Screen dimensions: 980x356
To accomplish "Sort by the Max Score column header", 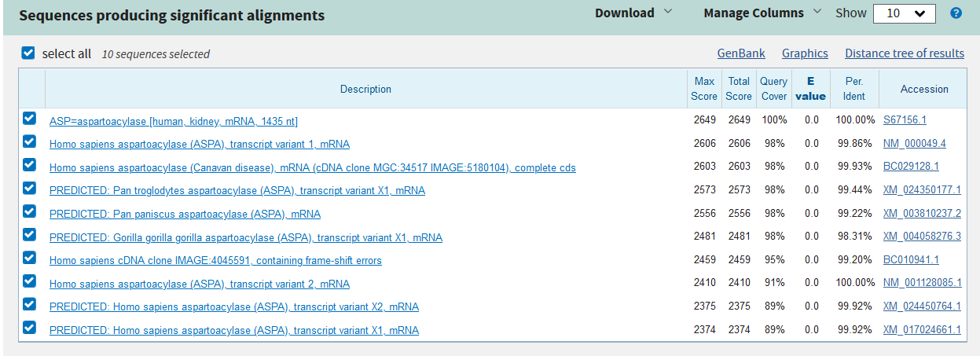I will click(704, 89).
